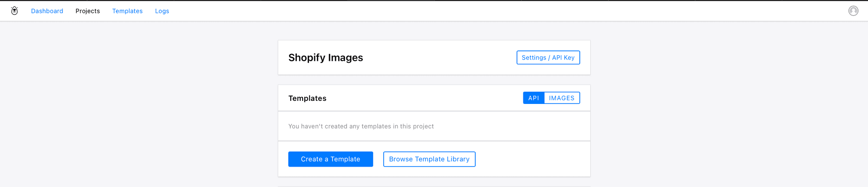Start a new template with the blue button

[330, 159]
